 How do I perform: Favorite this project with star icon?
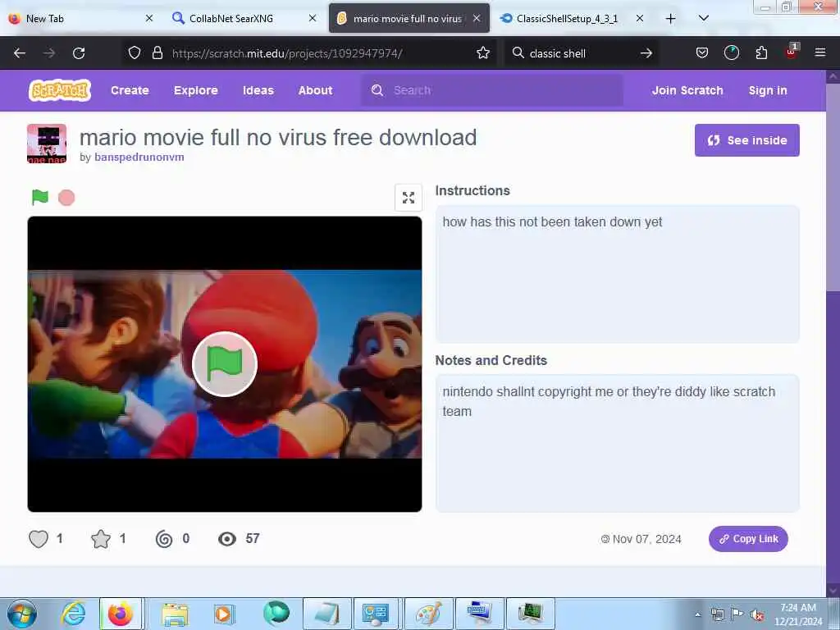[x=101, y=539]
